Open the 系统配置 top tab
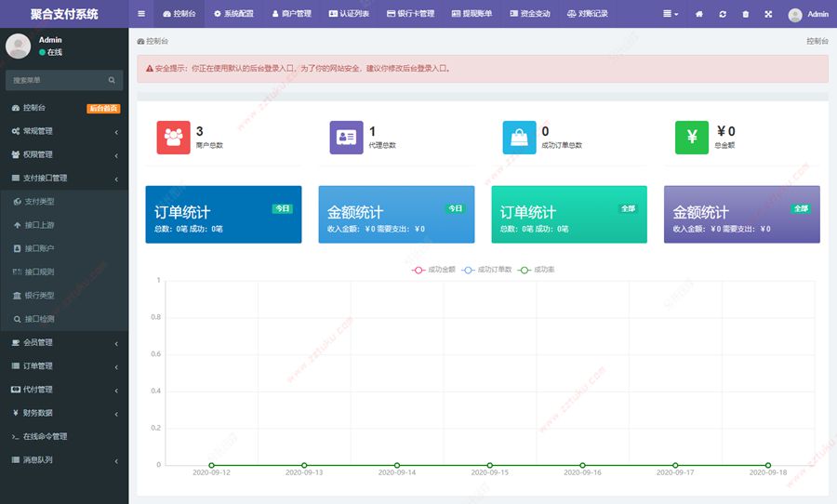 point(232,14)
